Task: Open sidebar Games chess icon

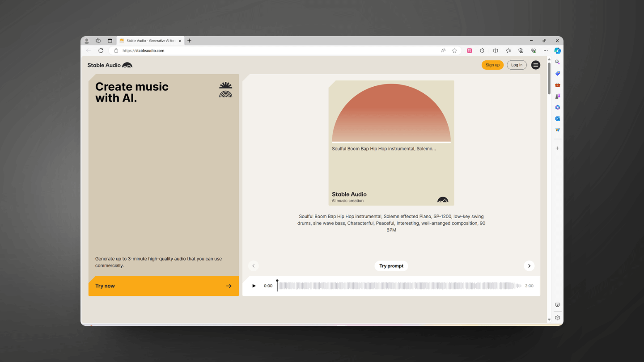Action: pos(557,96)
